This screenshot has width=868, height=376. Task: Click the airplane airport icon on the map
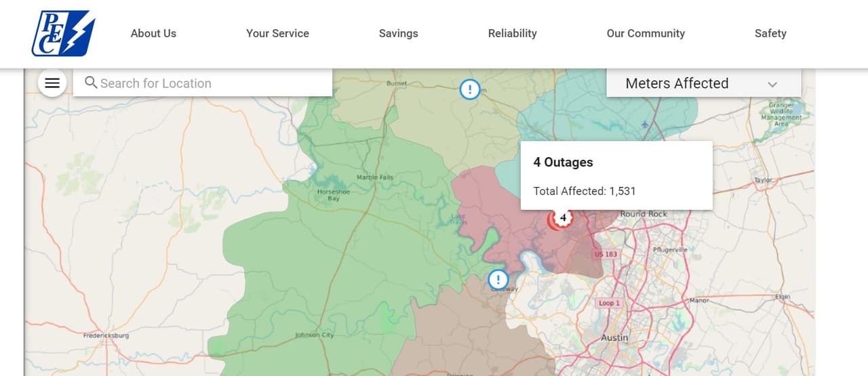(644, 125)
